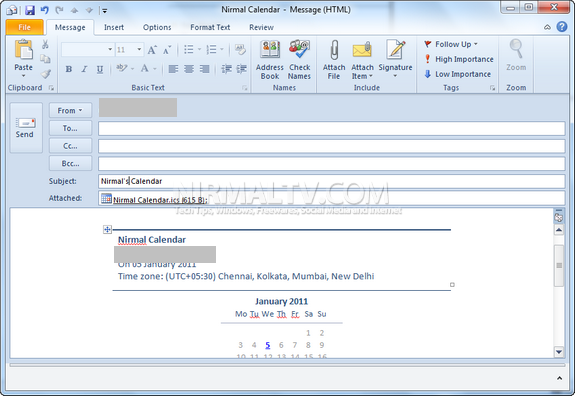Viewport: 575px width, 396px height.
Task: Open Customize Quick Access Toolbar dropdown
Action: click(105, 11)
